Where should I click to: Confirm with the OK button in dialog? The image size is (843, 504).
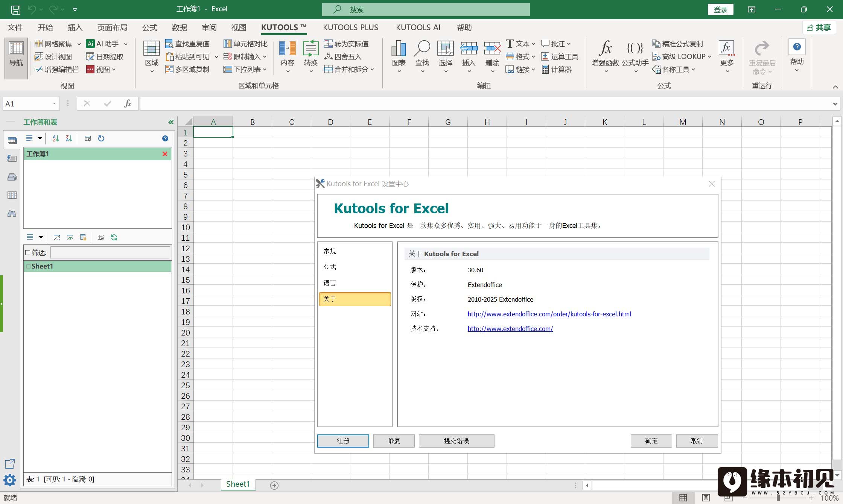651,441
